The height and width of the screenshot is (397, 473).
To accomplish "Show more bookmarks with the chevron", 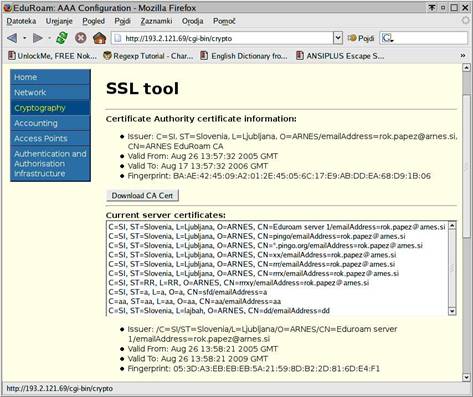I will pos(463,56).
